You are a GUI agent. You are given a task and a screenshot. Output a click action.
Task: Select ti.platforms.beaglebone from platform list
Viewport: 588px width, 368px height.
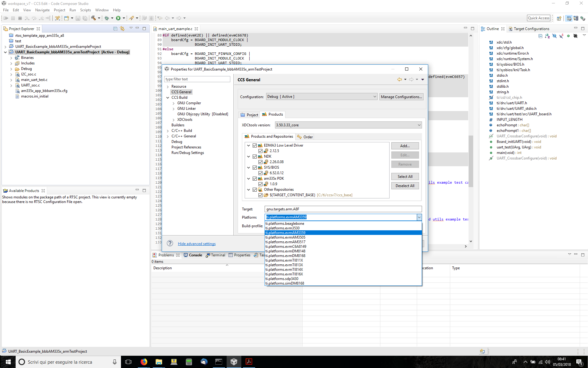[x=285, y=224]
